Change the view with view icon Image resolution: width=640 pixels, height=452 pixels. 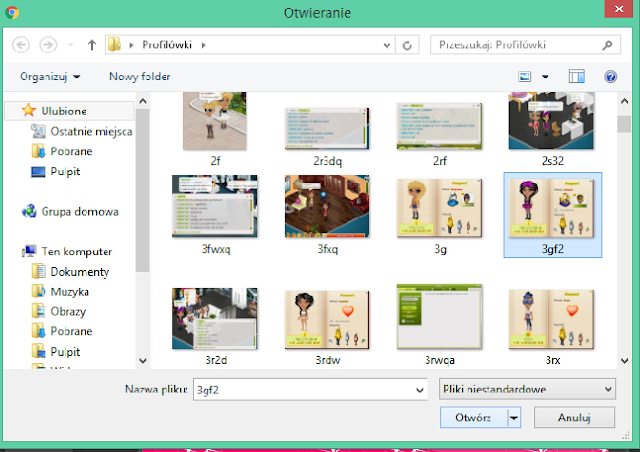[x=524, y=76]
